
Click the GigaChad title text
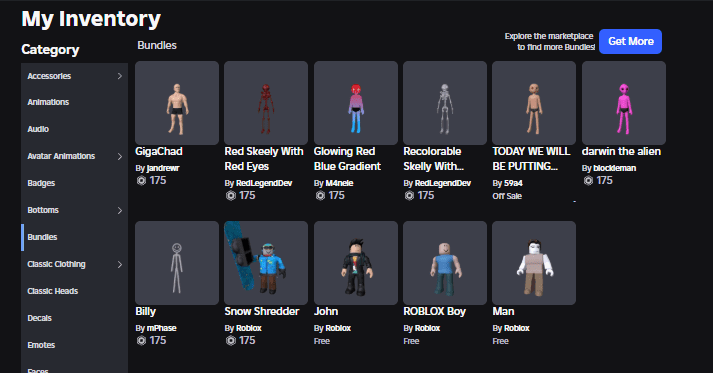159,151
